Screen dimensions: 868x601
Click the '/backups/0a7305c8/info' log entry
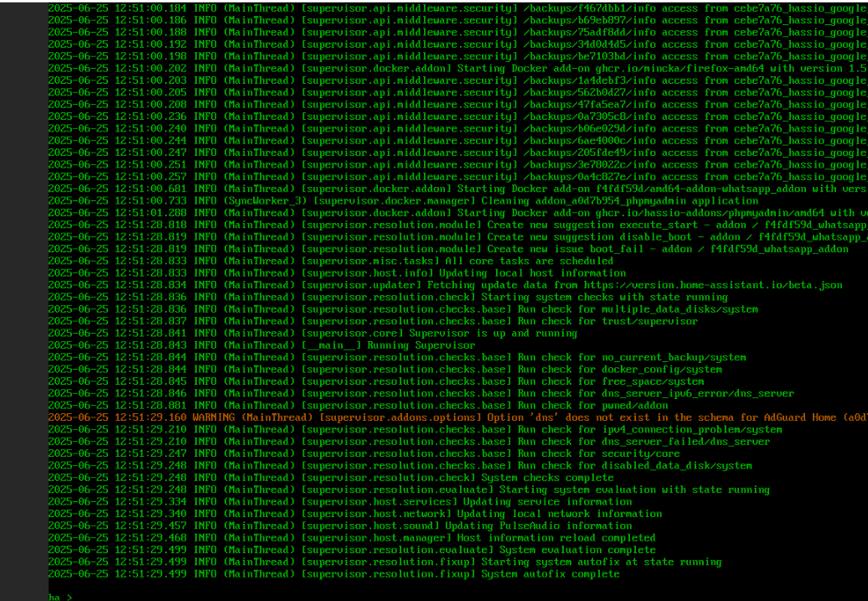click(457, 117)
